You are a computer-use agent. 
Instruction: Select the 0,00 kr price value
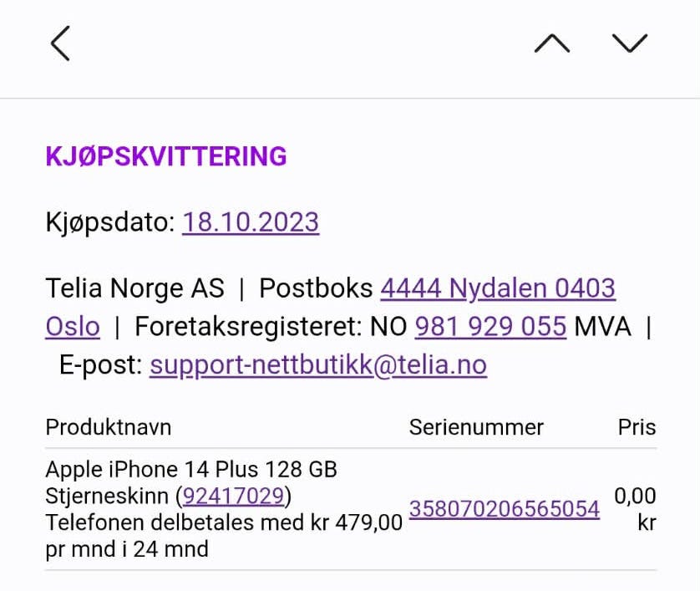click(x=636, y=509)
